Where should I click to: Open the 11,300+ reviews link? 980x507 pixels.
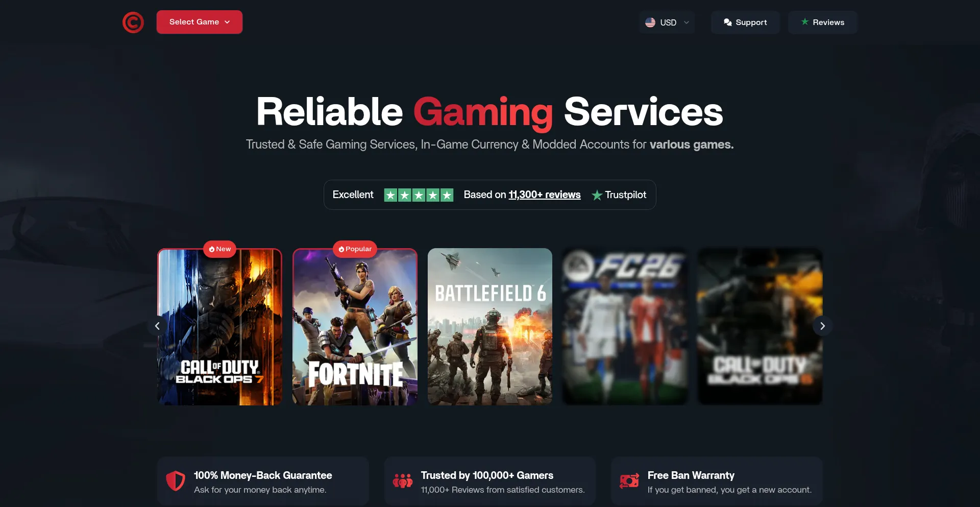click(545, 195)
